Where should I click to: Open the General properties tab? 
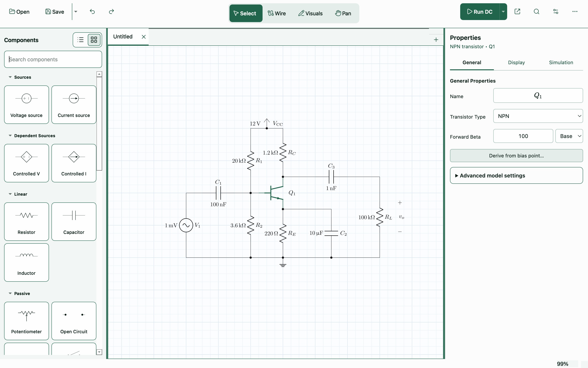pyautogui.click(x=472, y=63)
